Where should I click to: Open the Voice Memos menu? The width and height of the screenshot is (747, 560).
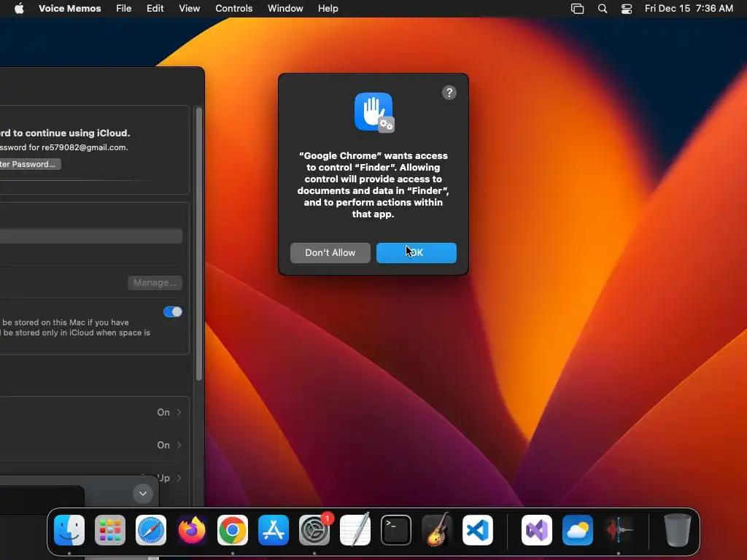click(69, 9)
